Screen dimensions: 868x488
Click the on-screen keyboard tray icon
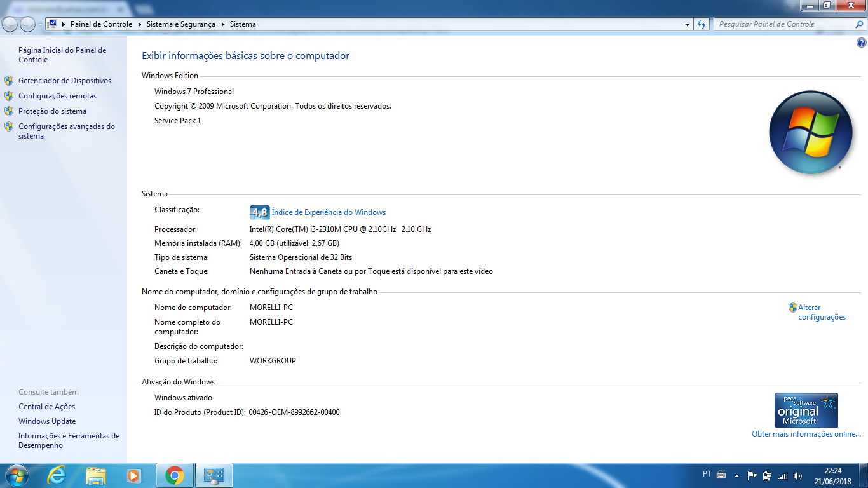[721, 475]
